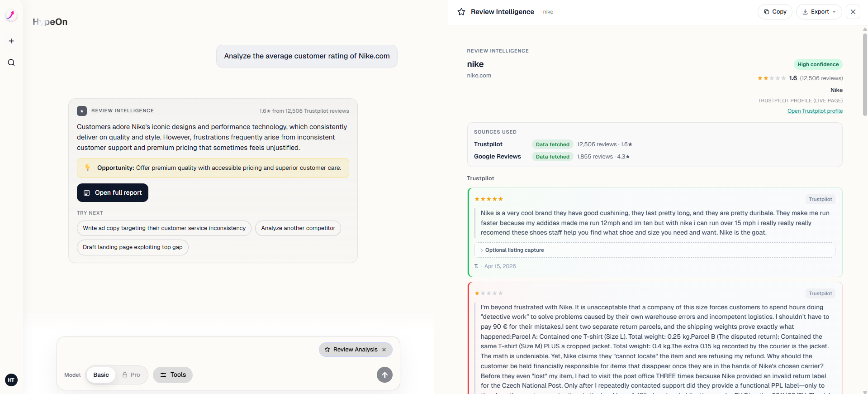Click the Trustpilot source row label
This screenshot has height=394, width=868.
(488, 144)
